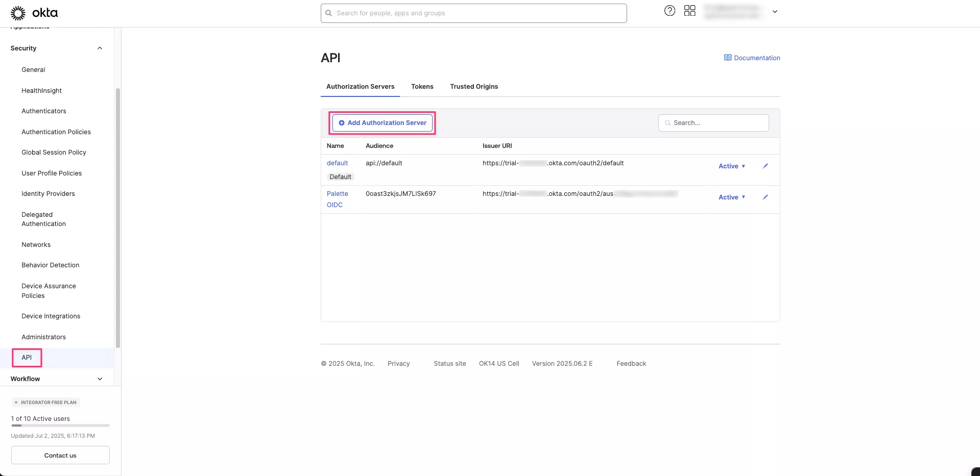Click the Documentation icon

tap(727, 57)
